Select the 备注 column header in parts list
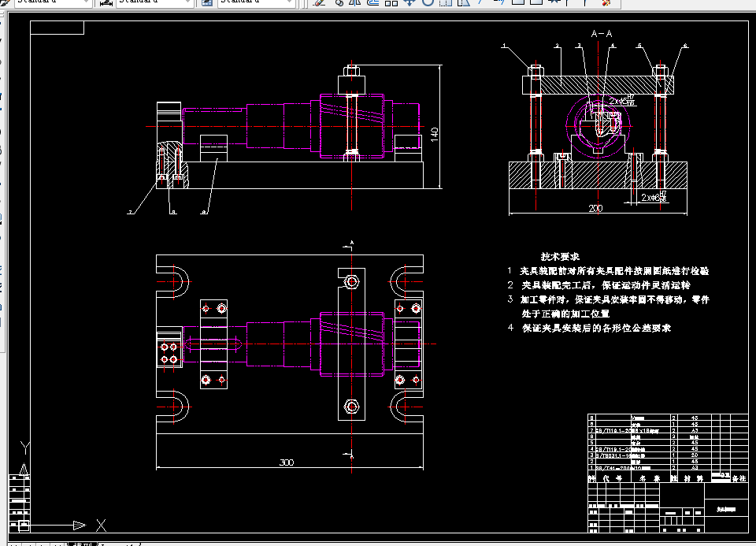 [x=739, y=478]
